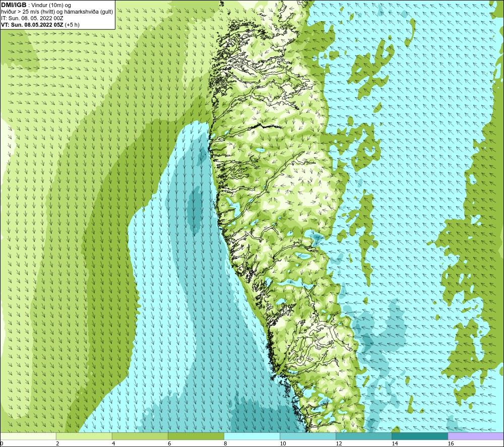Click the 0–2 m/s palest color swatch
The height and width of the screenshot is (447, 504).
click(x=28, y=436)
